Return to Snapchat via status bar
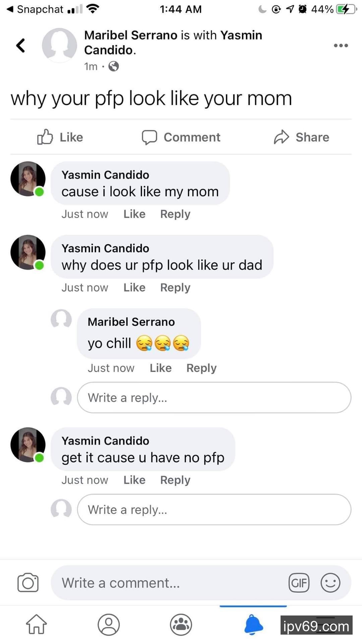 point(35,9)
